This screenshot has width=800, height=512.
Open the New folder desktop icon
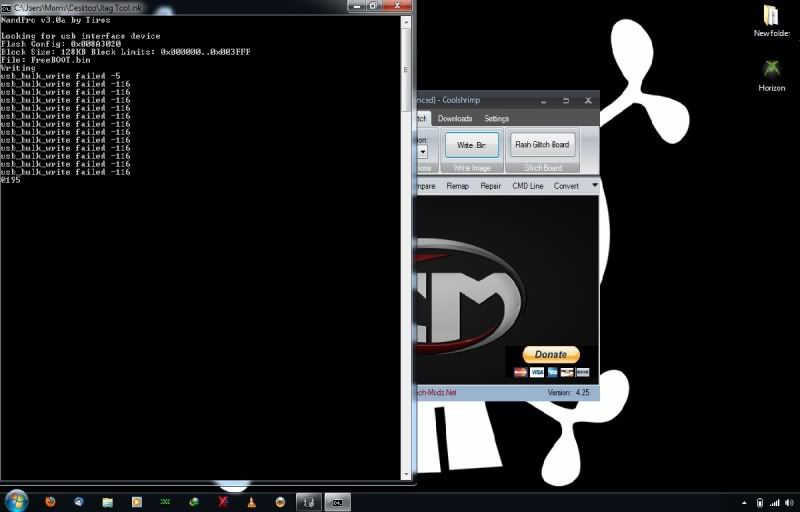(771, 20)
